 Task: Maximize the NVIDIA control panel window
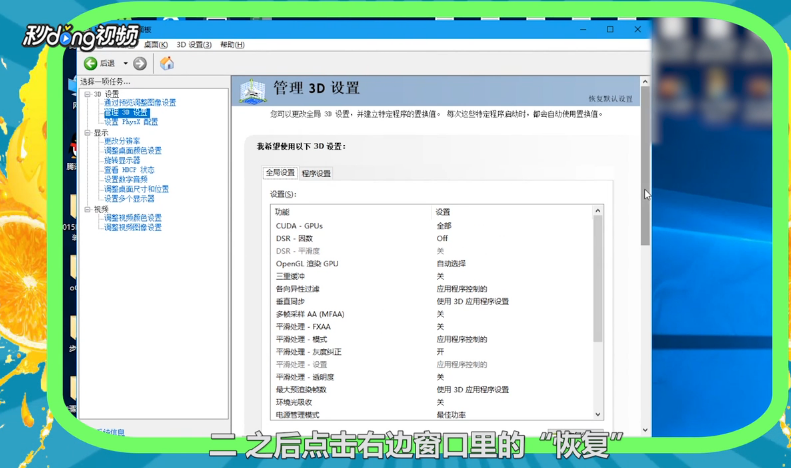(610, 30)
